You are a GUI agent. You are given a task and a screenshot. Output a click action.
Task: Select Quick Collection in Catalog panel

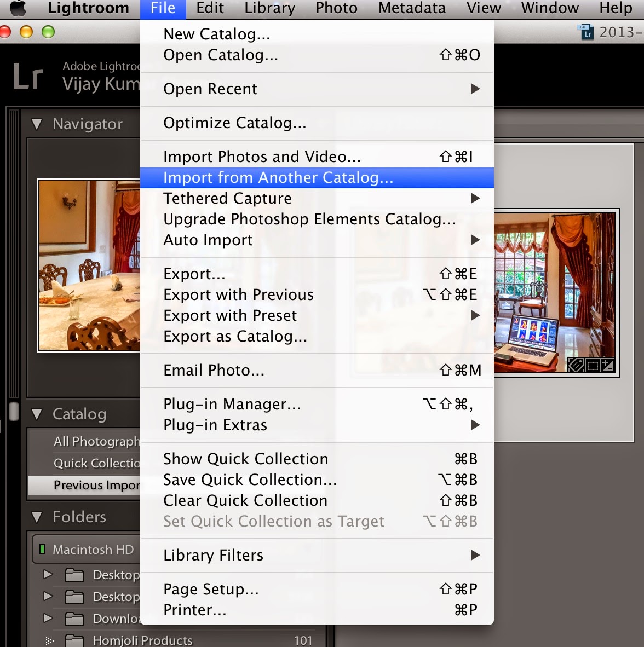pyautogui.click(x=85, y=464)
